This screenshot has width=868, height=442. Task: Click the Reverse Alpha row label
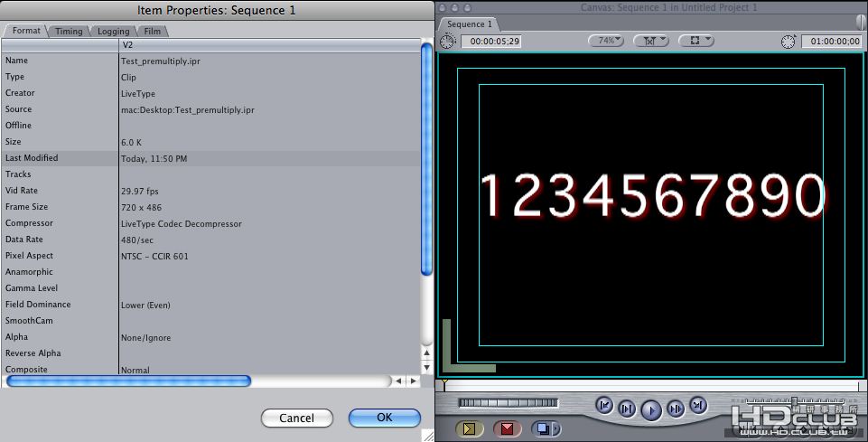(33, 353)
